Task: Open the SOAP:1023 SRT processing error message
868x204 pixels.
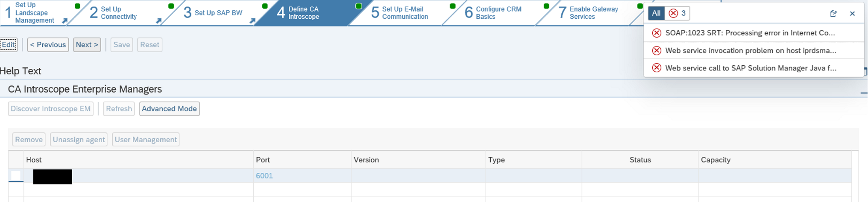Action: point(750,33)
